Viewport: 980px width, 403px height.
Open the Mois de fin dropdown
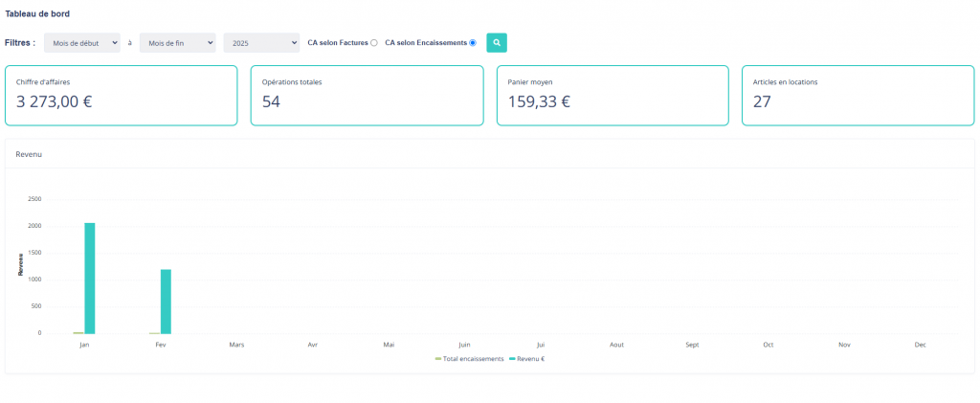[177, 43]
